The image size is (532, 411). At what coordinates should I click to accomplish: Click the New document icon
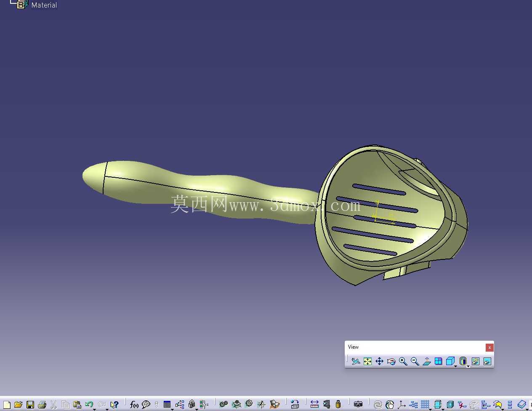point(7,405)
